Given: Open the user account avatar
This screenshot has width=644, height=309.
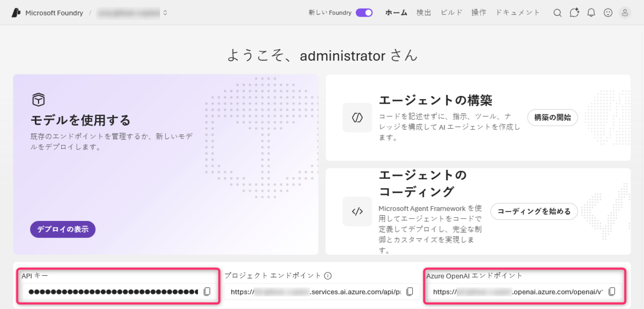Looking at the screenshot, I should (625, 13).
